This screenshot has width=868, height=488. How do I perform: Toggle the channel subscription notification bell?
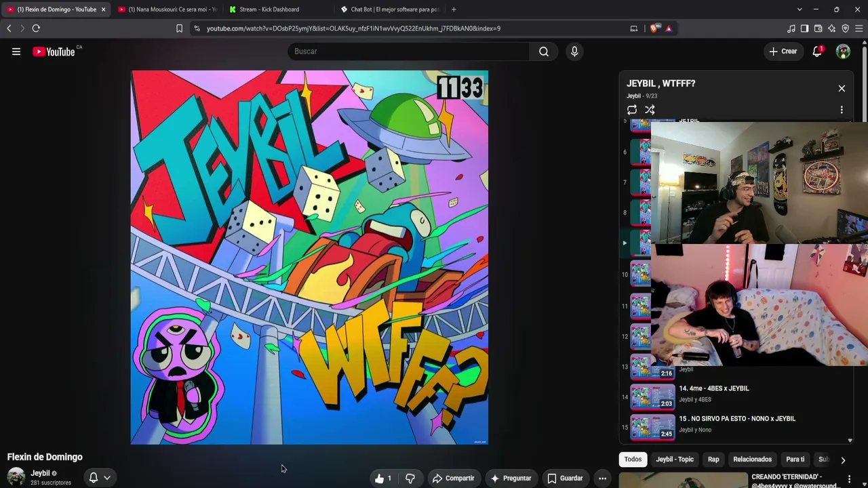(94, 478)
